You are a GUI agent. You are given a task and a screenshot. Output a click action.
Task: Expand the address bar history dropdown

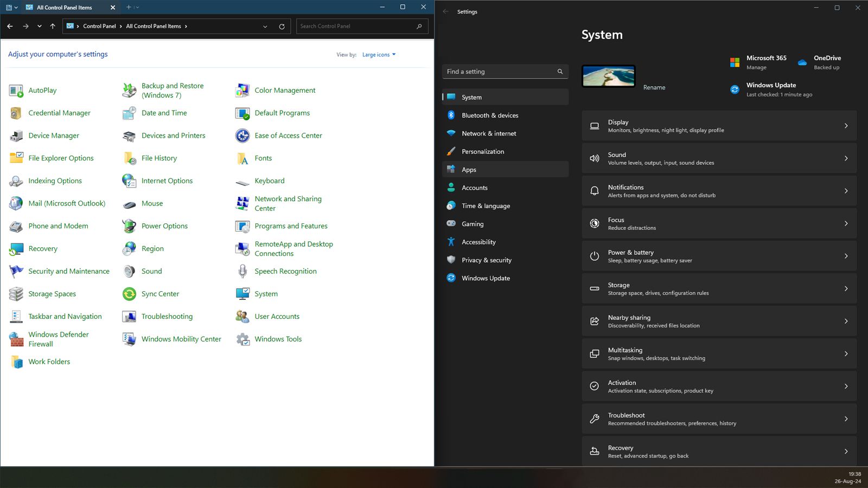265,26
